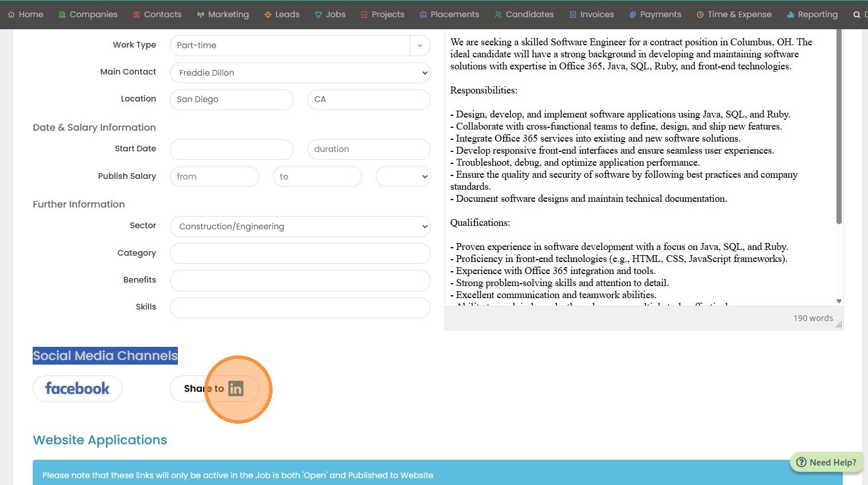Click the Work Type label
The width and height of the screenshot is (868, 485).
tap(134, 45)
